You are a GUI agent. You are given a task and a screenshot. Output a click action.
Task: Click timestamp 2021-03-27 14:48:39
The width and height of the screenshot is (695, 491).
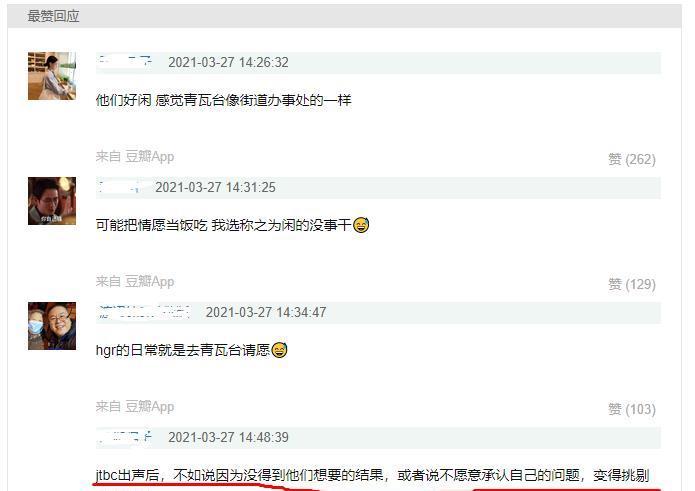tap(228, 437)
